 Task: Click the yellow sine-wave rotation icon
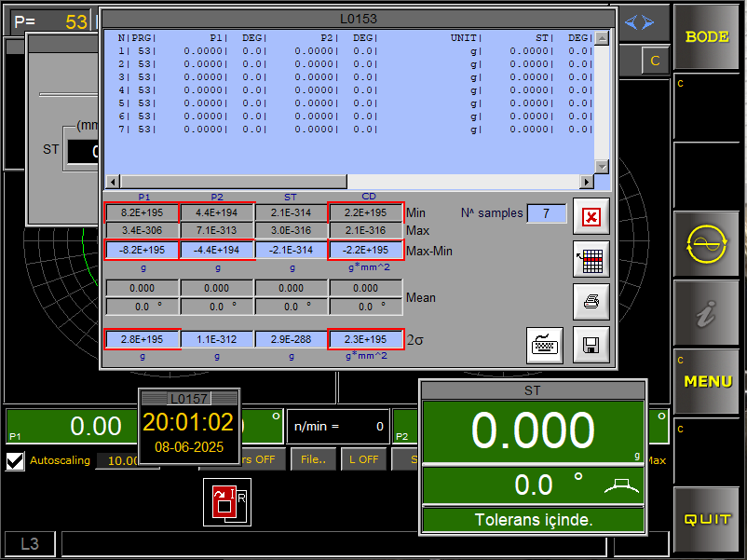707,244
